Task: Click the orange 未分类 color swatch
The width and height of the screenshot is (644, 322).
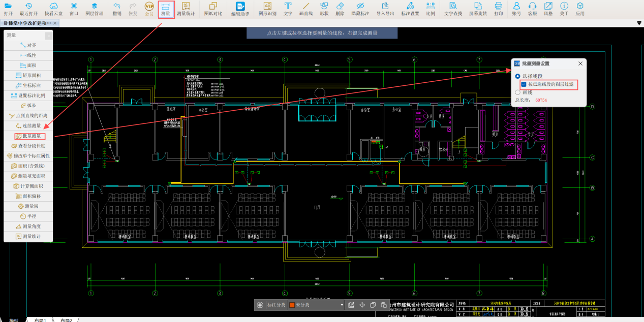Action: tap(292, 305)
